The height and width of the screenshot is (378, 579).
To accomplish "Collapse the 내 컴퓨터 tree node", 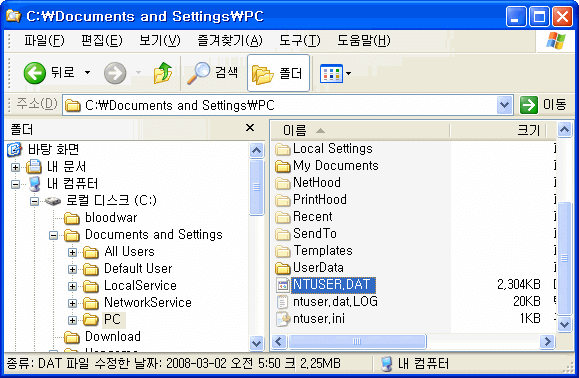I will (16, 184).
